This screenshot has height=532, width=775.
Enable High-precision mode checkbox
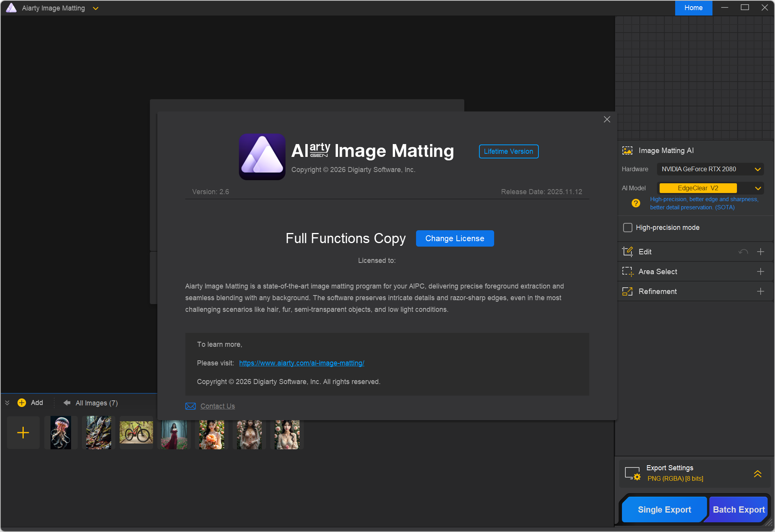pyautogui.click(x=627, y=228)
